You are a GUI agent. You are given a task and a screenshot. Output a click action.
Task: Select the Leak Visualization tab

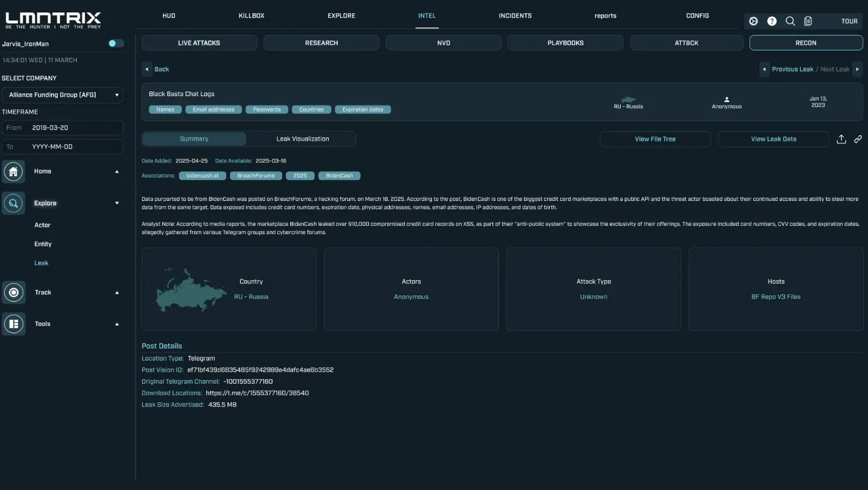(x=303, y=139)
